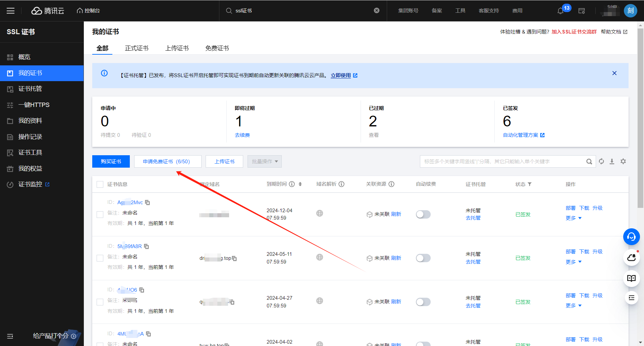Expand 更多 for the 2024-12-04 certificate

click(x=574, y=218)
